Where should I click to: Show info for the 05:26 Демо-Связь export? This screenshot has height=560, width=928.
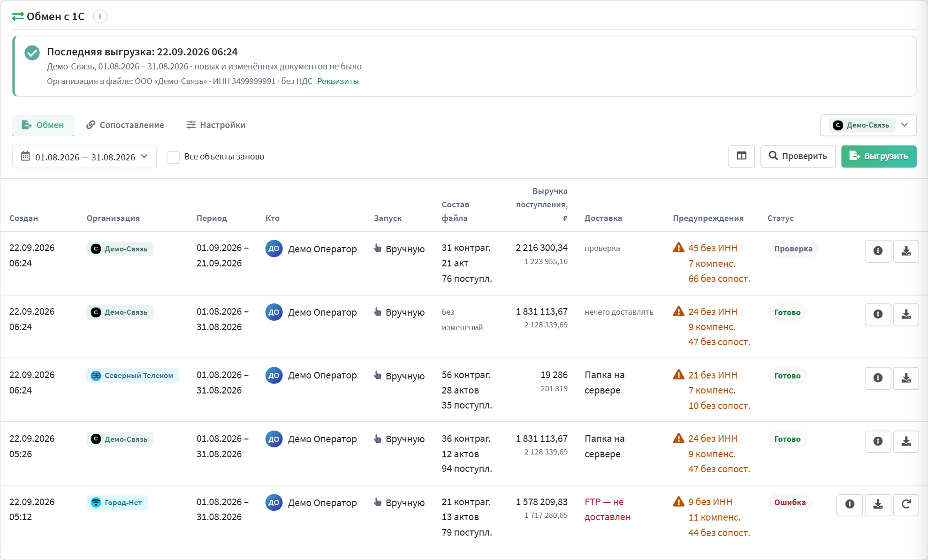[x=878, y=441]
